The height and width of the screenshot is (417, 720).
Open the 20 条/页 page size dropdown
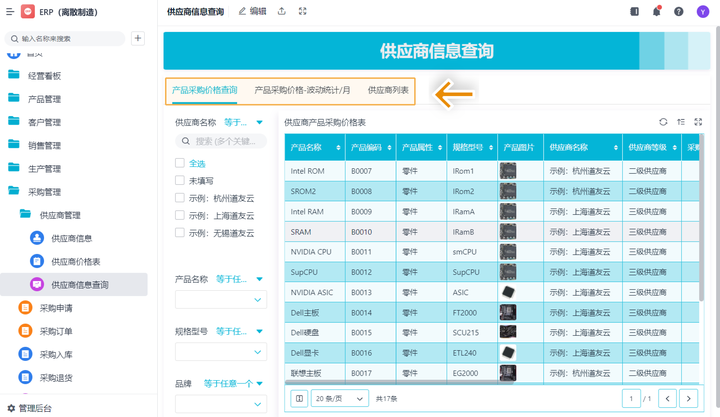[x=340, y=398]
